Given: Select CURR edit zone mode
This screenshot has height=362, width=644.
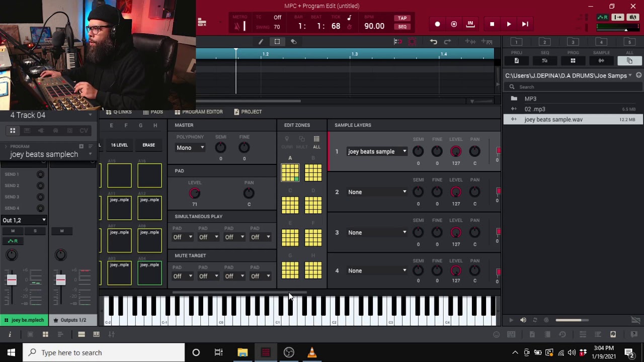Looking at the screenshot, I should pyautogui.click(x=287, y=142).
